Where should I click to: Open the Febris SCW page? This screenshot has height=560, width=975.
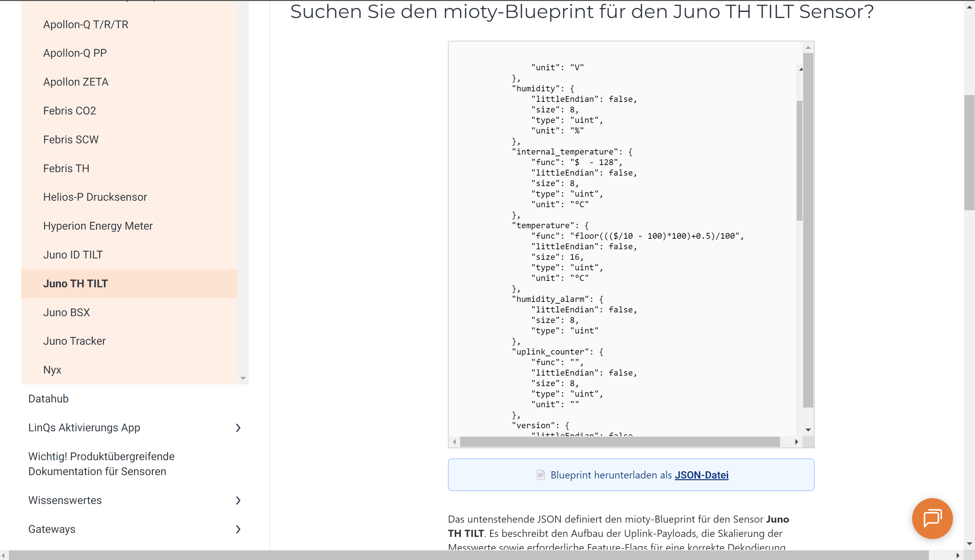point(71,140)
